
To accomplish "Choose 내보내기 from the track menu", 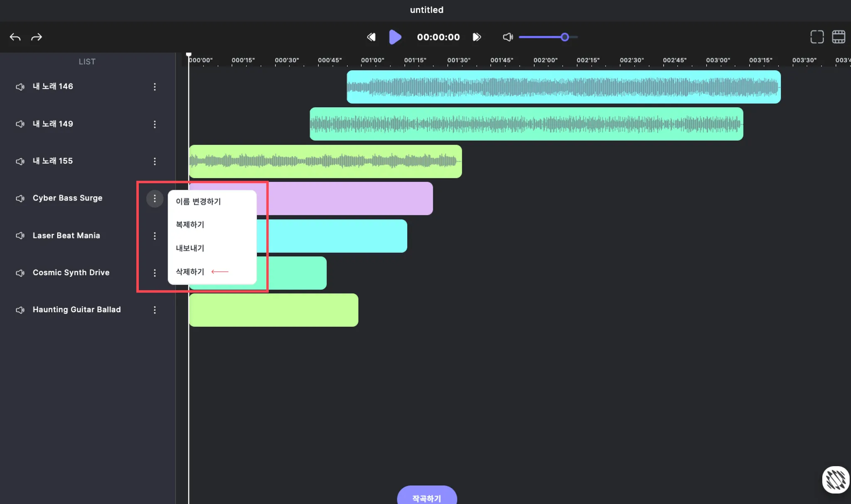I will [x=190, y=248].
